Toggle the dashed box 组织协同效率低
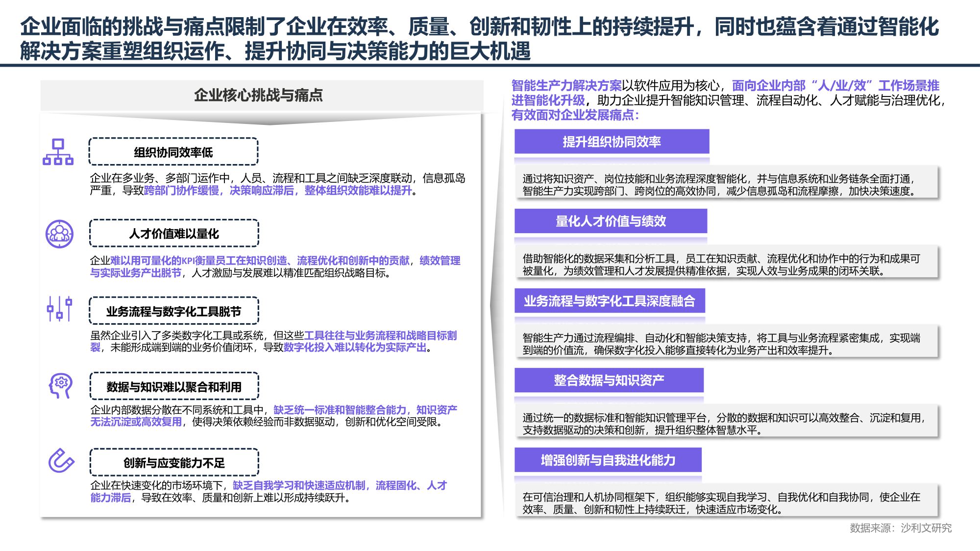 [x=173, y=152]
